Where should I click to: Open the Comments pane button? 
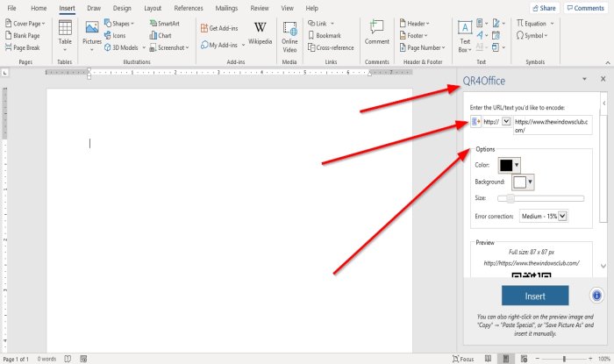[585, 8]
